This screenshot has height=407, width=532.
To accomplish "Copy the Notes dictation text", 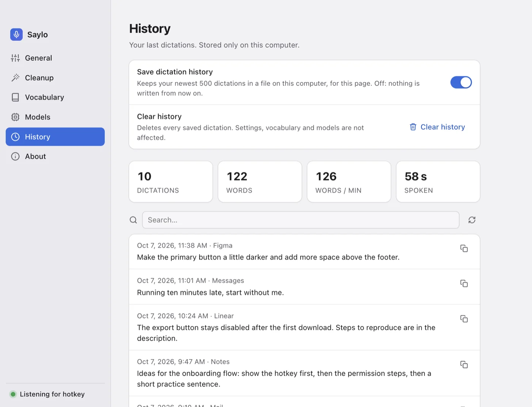I will [464, 365].
